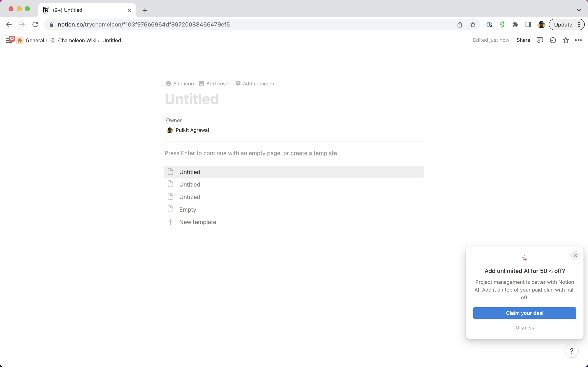
Task: Open sidebar with the 62 notifications icon
Action: (x=10, y=40)
